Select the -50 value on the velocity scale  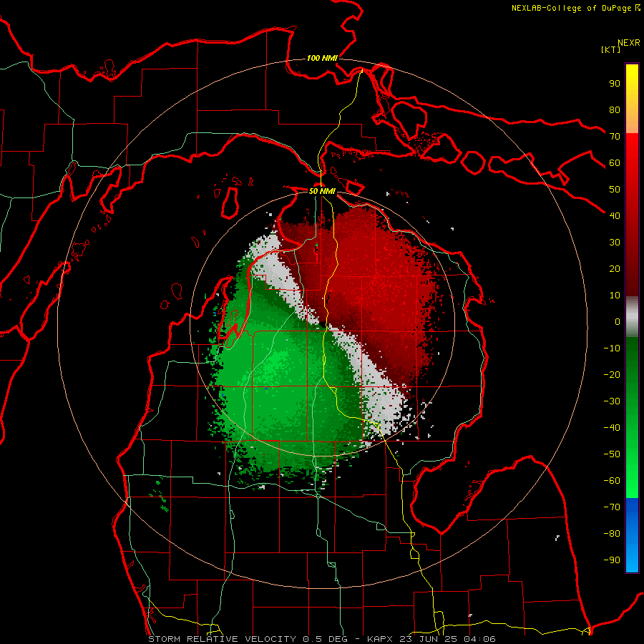pyautogui.click(x=612, y=454)
